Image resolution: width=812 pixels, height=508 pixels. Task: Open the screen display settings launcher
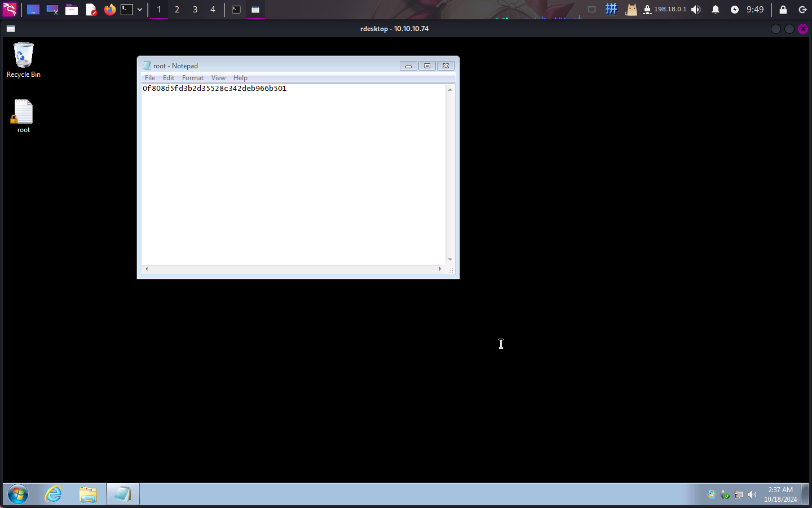(52, 10)
